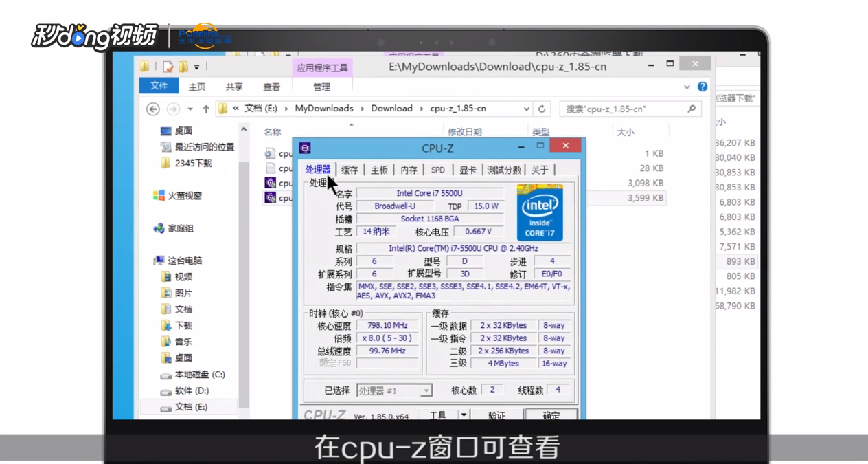Click the 验证 button
This screenshot has height=464, width=868.
[x=496, y=415]
